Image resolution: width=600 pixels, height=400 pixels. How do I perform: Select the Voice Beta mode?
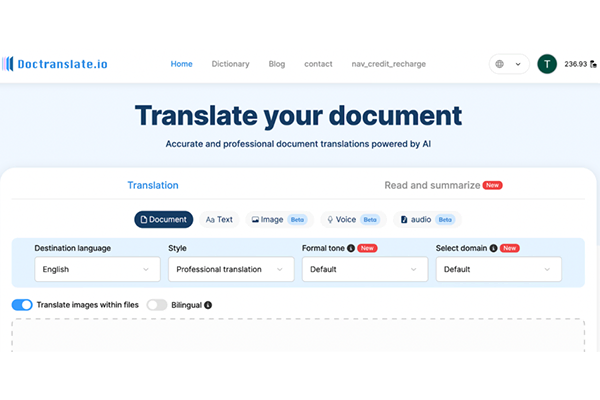click(353, 219)
